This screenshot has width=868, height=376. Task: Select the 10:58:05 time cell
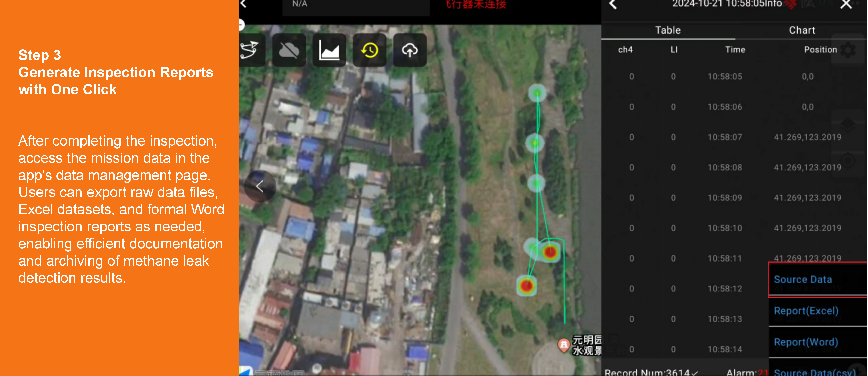click(x=725, y=77)
